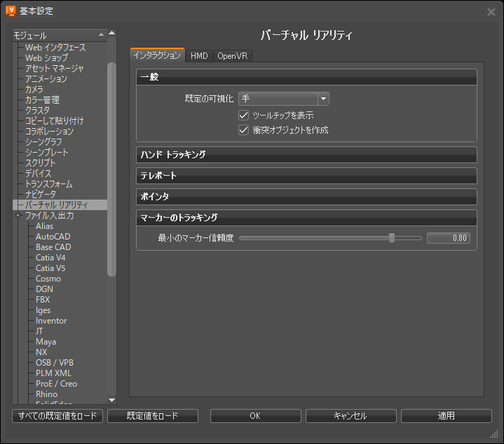Open the 既定の可視化 dropdown

coord(283,99)
